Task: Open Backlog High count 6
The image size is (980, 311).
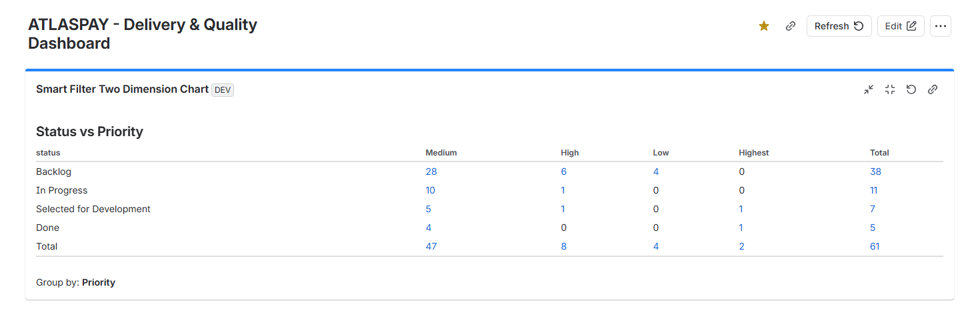Action: tap(564, 172)
